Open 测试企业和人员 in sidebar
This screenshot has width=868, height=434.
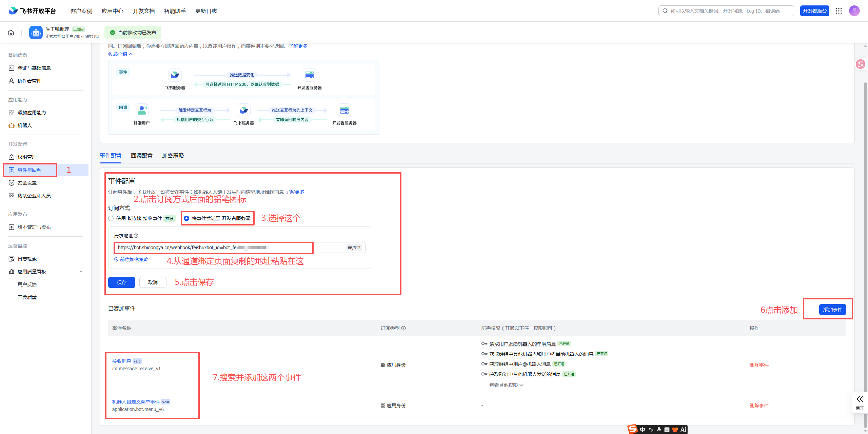pyautogui.click(x=34, y=196)
